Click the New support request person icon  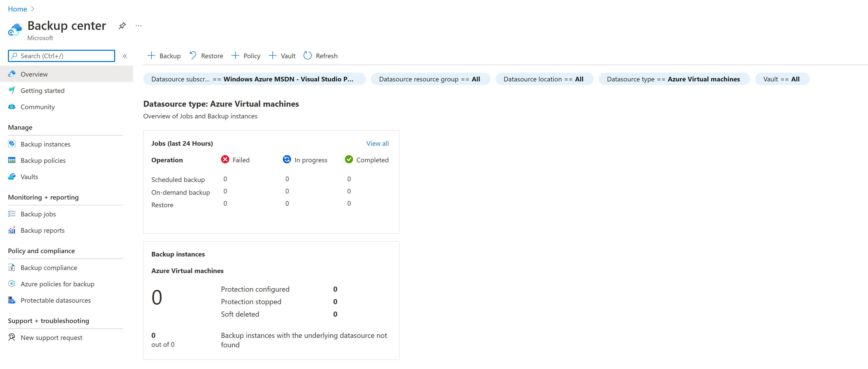tap(12, 337)
